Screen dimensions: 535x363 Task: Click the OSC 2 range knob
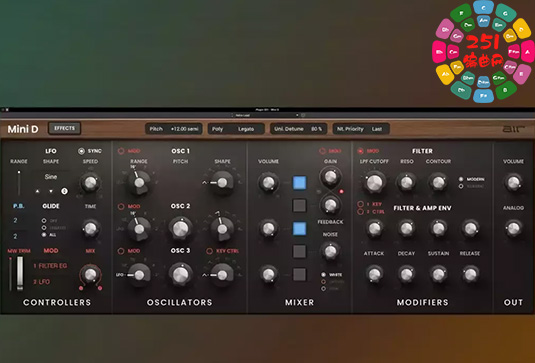(x=139, y=229)
